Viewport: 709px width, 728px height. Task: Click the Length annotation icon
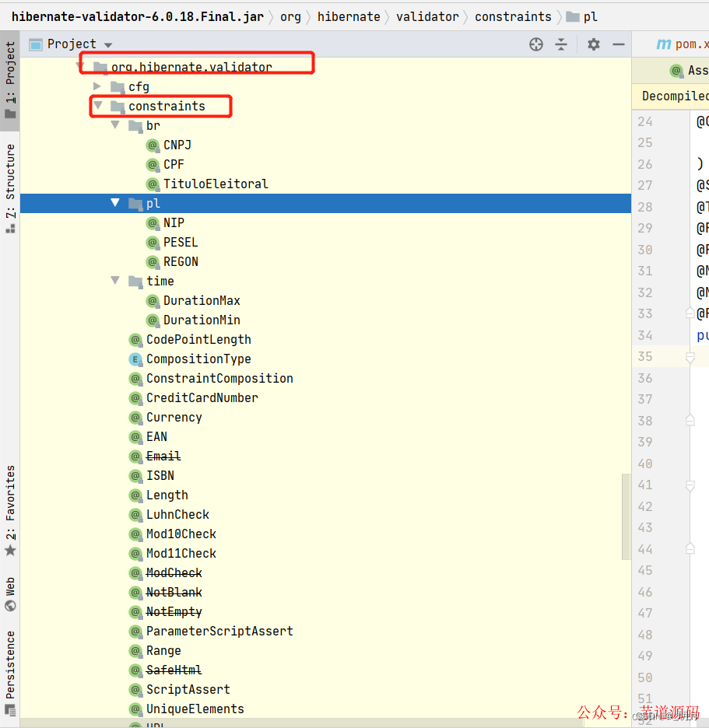point(135,495)
